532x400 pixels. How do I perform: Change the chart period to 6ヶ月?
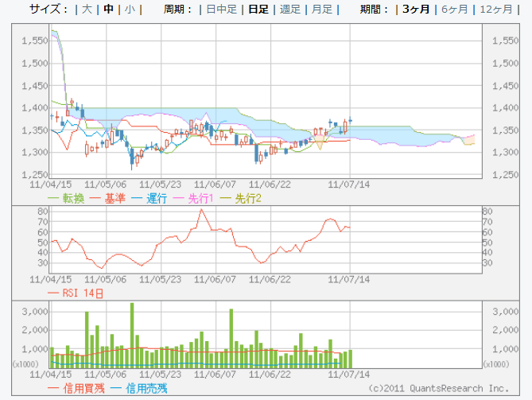[x=454, y=10]
